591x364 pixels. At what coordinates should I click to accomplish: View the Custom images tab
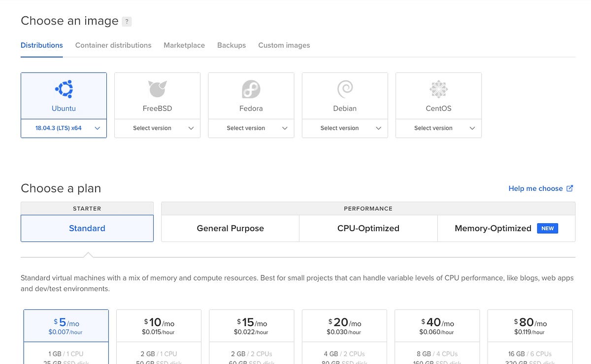point(284,45)
